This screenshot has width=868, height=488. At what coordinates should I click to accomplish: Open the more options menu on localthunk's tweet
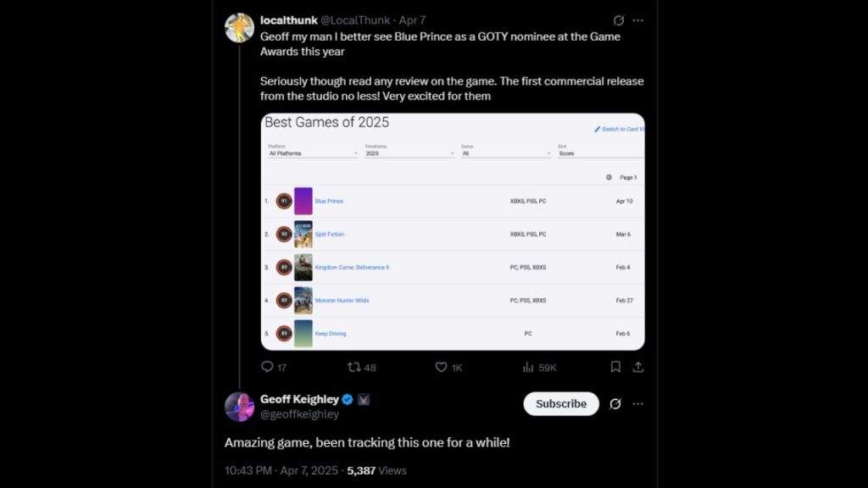(x=637, y=19)
